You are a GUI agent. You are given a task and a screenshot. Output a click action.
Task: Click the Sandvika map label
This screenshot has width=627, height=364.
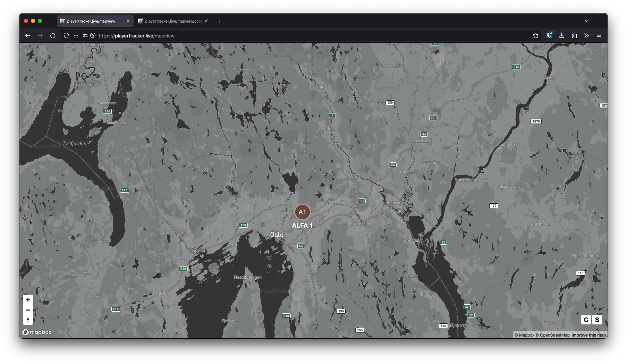[196, 251]
